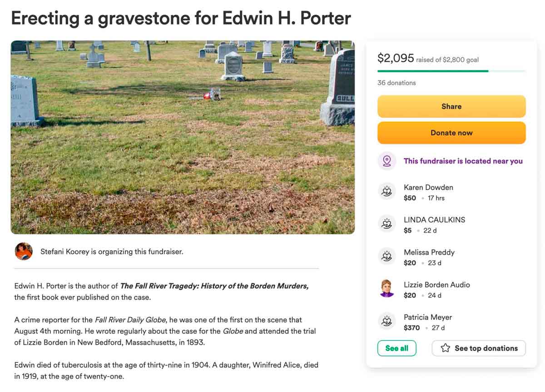
Task: Select Patricia Meyer's donor name
Action: pos(428,317)
